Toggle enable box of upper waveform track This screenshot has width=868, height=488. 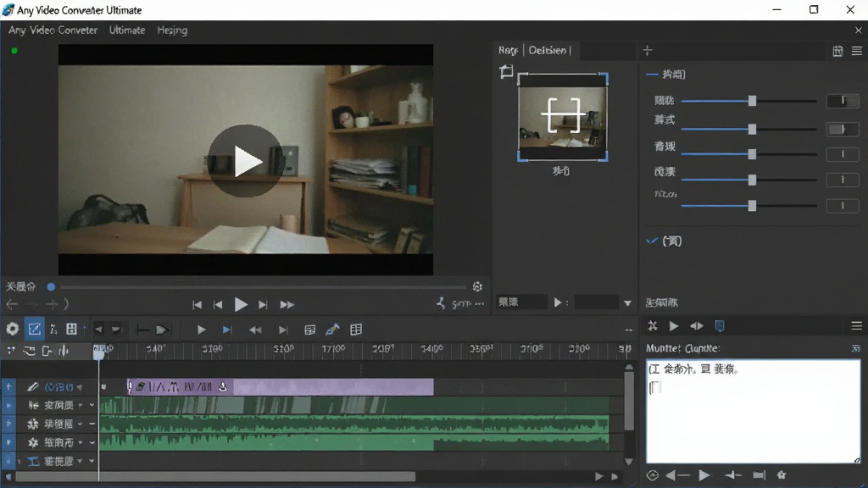tap(8, 424)
